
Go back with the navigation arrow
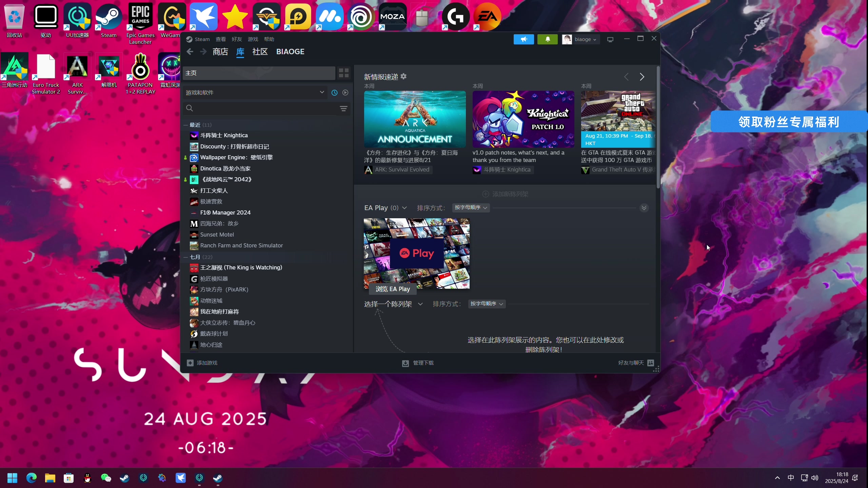(x=190, y=52)
